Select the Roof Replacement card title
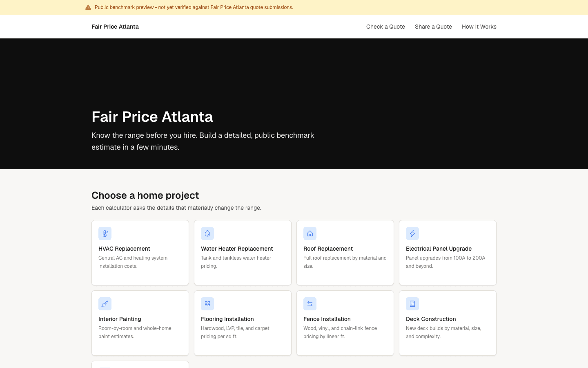Viewport: 588px width, 368px height. click(328, 249)
